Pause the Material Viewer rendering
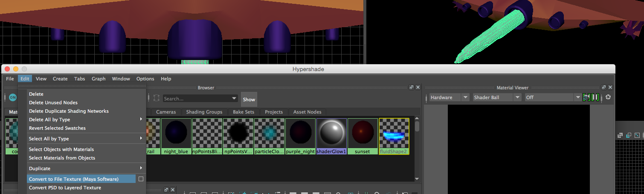Image resolution: width=644 pixels, height=194 pixels. (595, 97)
